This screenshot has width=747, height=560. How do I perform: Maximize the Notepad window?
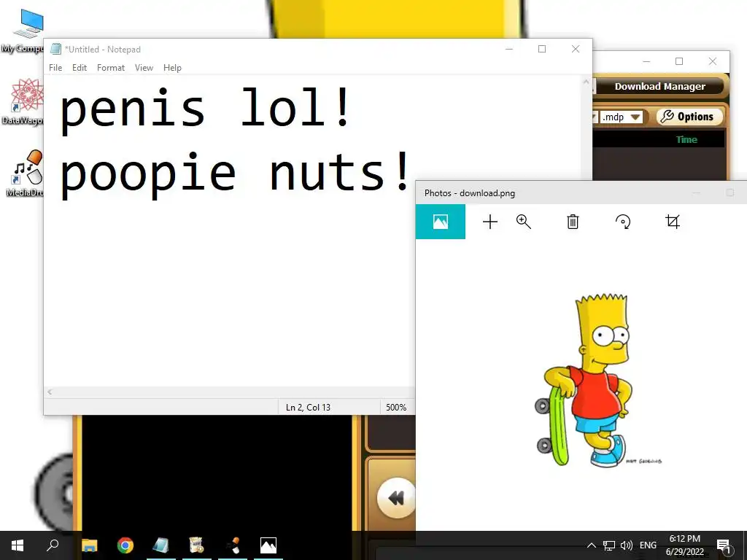tap(542, 49)
